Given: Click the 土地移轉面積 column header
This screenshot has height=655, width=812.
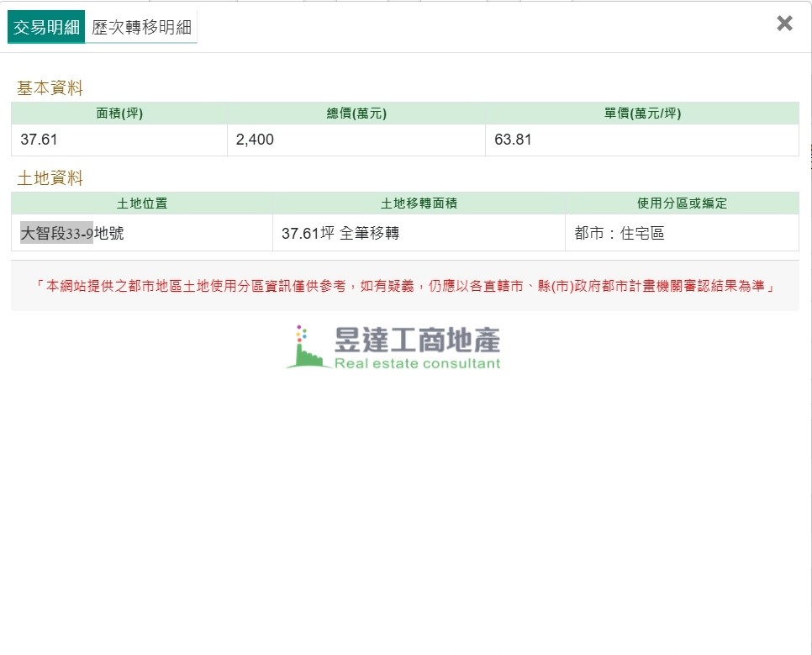Looking at the screenshot, I should [x=419, y=203].
